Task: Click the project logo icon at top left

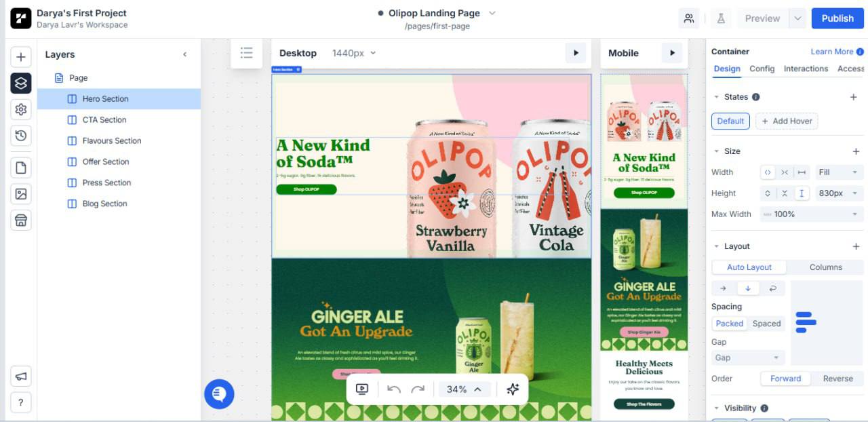Action: 21,18
